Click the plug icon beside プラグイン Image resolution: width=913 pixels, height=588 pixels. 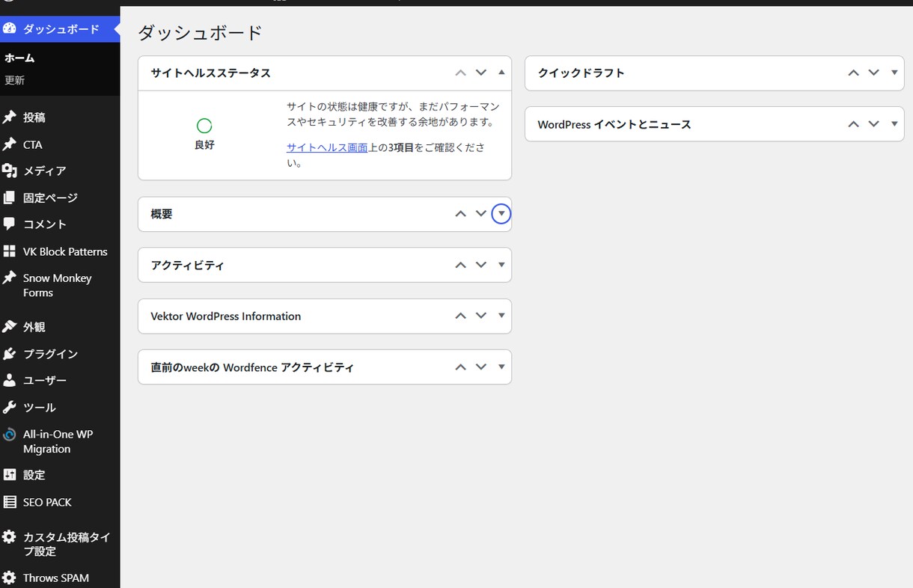[x=9, y=354]
